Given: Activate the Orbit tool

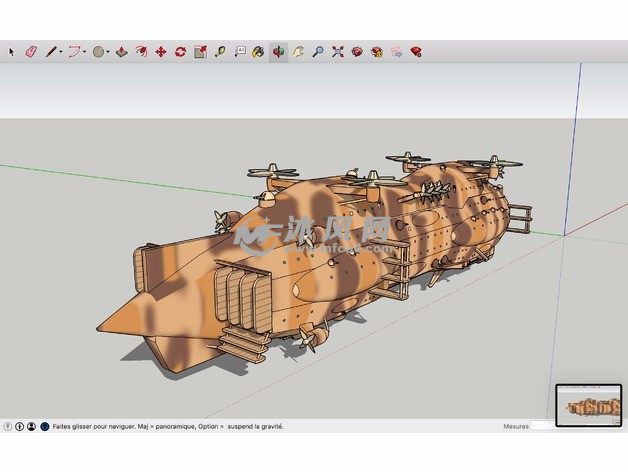Looking at the screenshot, I should click(278, 51).
